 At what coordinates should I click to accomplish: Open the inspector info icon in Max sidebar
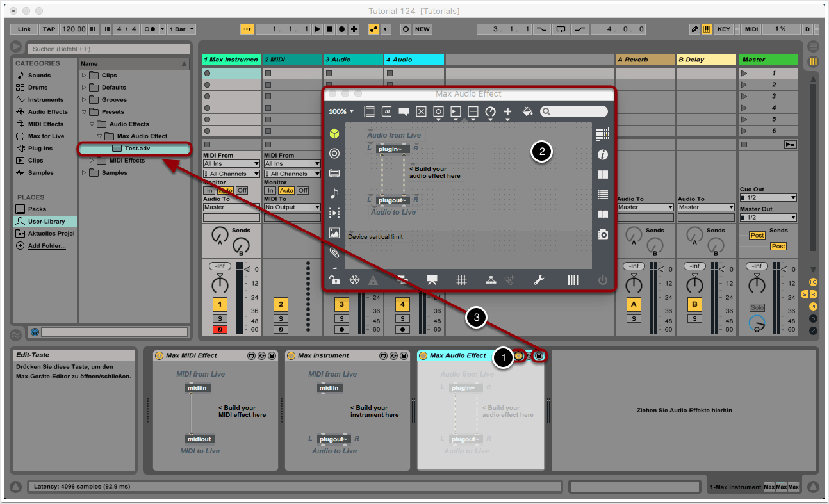[x=602, y=154]
